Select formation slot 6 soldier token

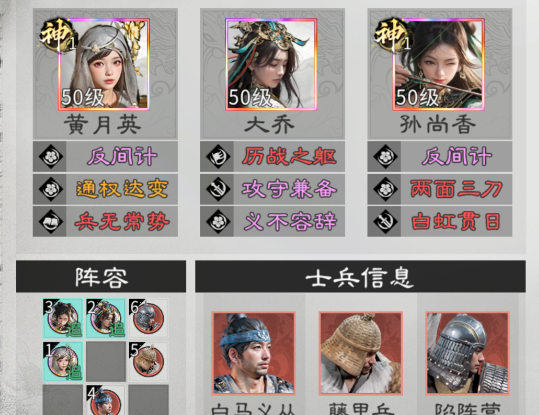click(x=148, y=318)
